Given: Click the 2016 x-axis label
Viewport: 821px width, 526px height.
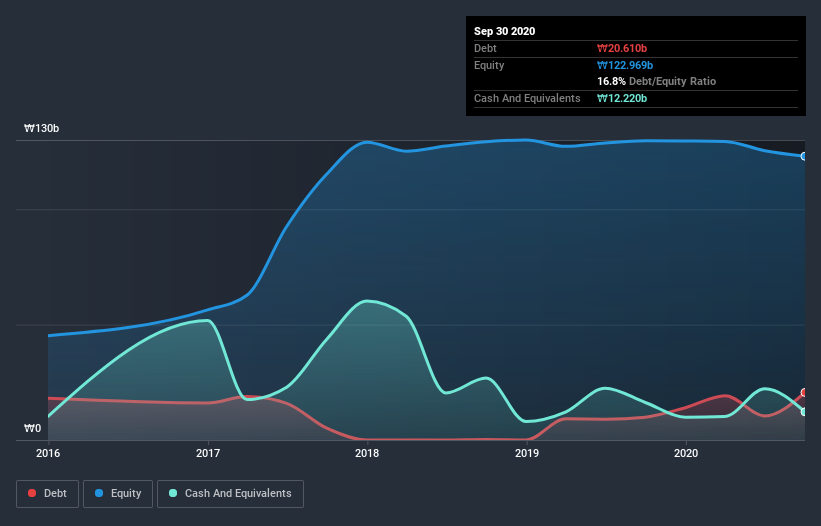Looking at the screenshot, I should (48, 453).
